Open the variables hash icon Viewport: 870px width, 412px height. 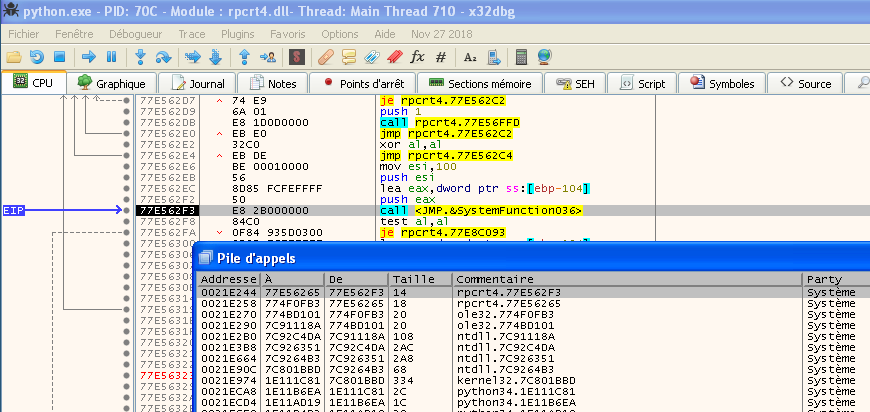click(x=441, y=57)
